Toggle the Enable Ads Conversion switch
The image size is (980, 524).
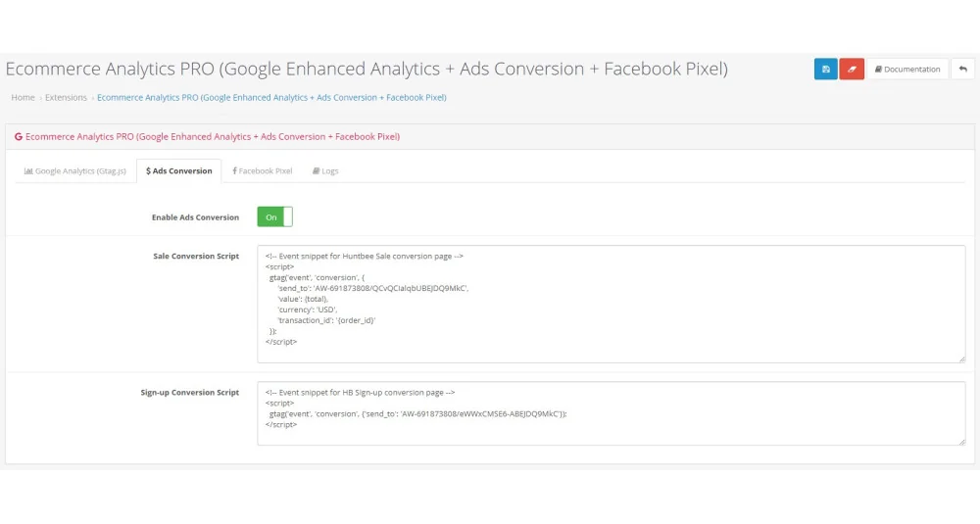point(275,216)
